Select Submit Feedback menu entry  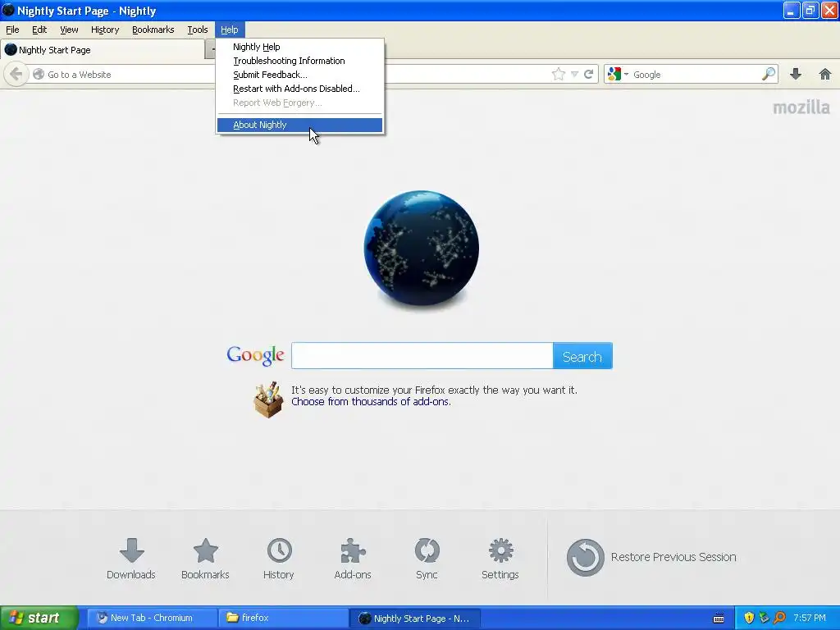point(299,75)
